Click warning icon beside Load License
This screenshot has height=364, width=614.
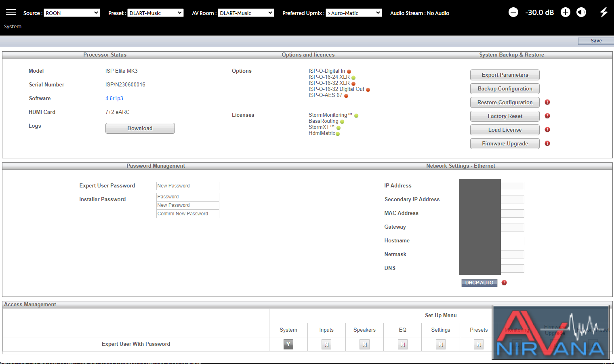coord(547,130)
